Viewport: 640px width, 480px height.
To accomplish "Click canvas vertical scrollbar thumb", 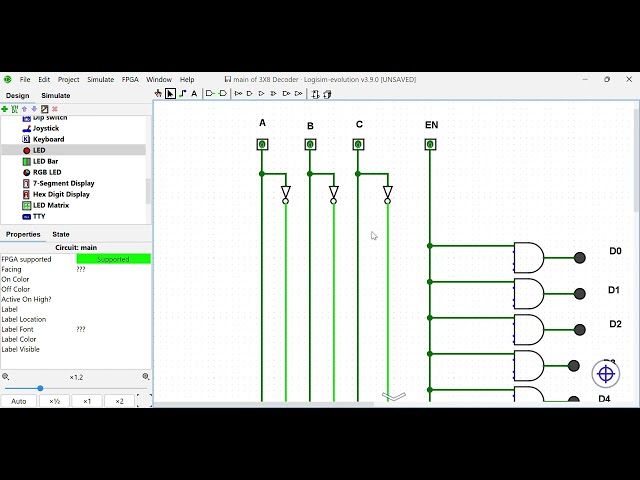I will pos(637,160).
